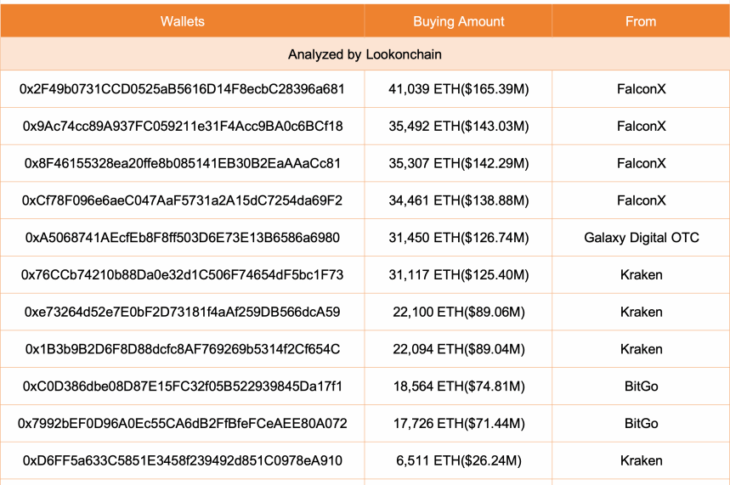730x485 pixels.
Task: Click the From column header
Action: (x=641, y=21)
